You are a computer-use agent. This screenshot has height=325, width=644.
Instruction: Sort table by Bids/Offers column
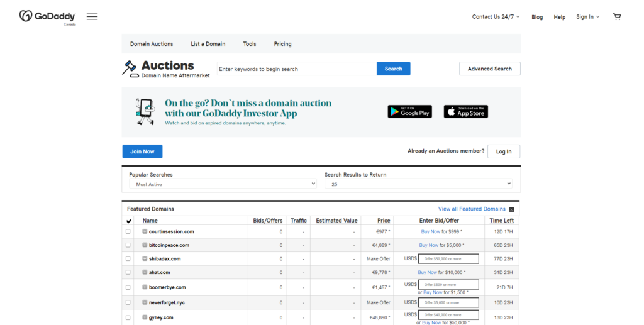click(268, 221)
